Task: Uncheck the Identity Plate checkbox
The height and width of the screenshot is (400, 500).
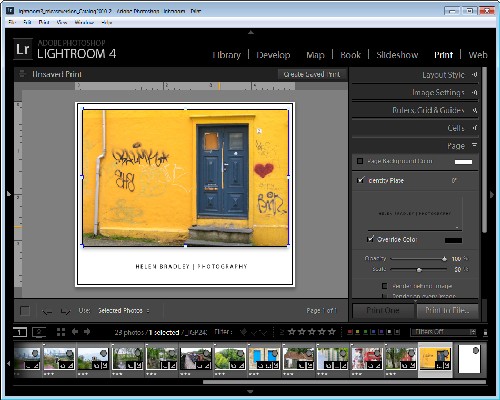Action: click(360, 180)
